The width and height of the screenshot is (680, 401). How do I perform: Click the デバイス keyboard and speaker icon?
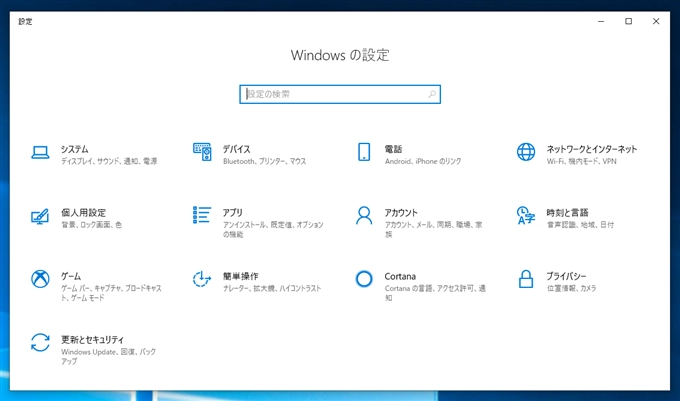202,152
